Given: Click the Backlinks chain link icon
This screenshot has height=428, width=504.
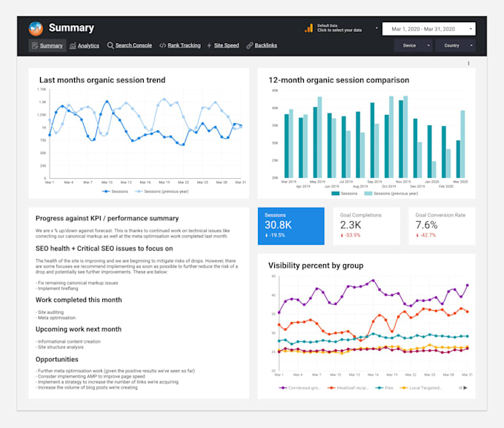Looking at the screenshot, I should (250, 45).
